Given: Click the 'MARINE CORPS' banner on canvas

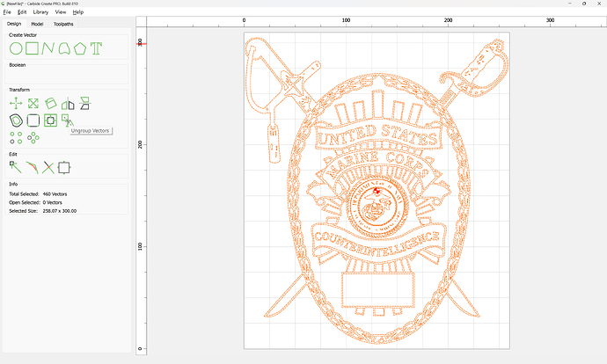Looking at the screenshot, I should tap(377, 165).
